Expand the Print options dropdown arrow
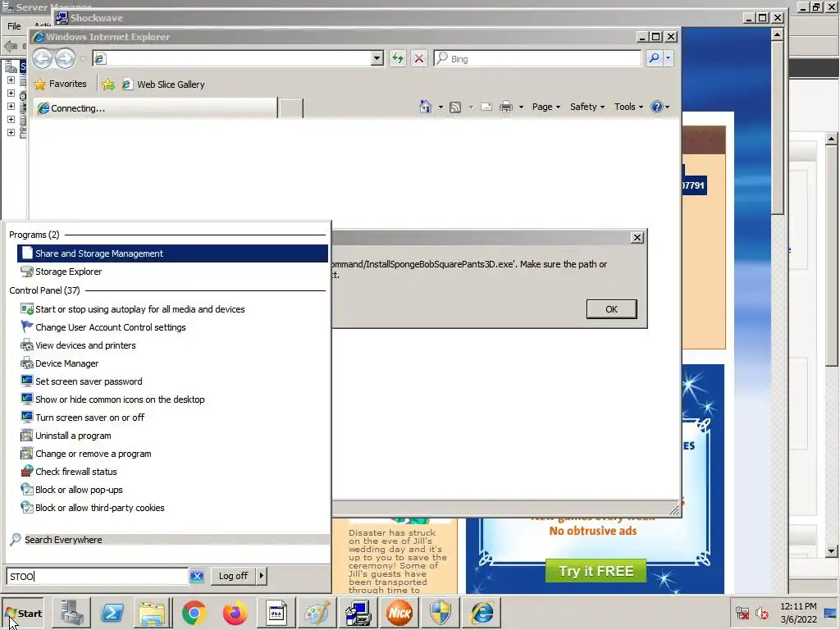Screen dimensions: 840x630 (521, 107)
